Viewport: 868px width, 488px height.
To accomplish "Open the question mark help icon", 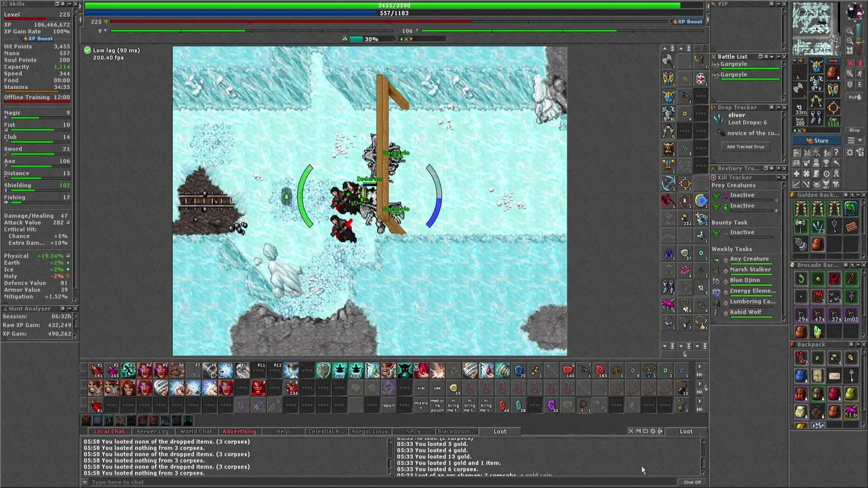I will point(835,152).
